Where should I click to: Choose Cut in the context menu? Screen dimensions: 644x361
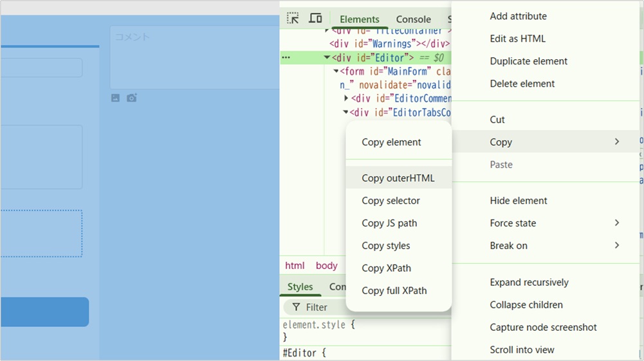(x=497, y=120)
